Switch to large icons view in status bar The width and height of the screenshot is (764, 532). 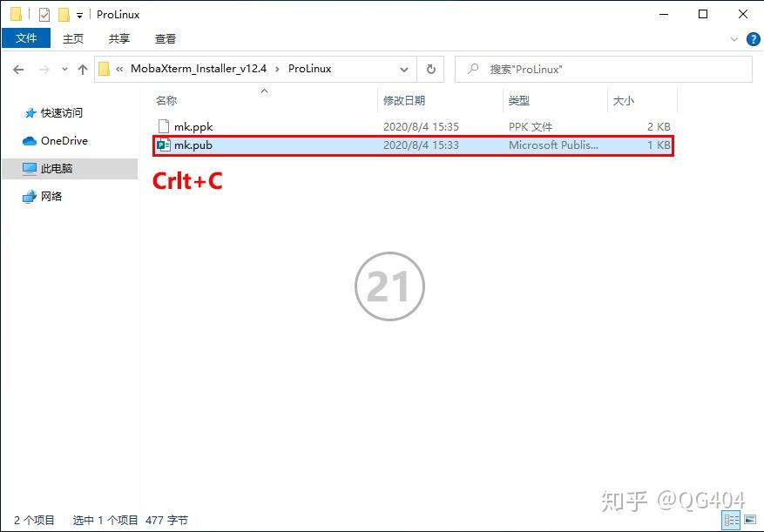point(749,520)
